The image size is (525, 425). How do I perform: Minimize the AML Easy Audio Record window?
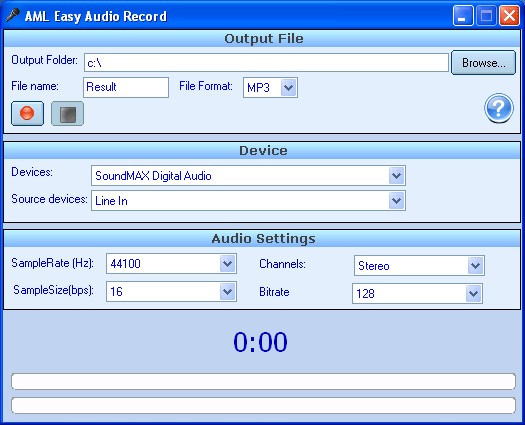(x=463, y=15)
